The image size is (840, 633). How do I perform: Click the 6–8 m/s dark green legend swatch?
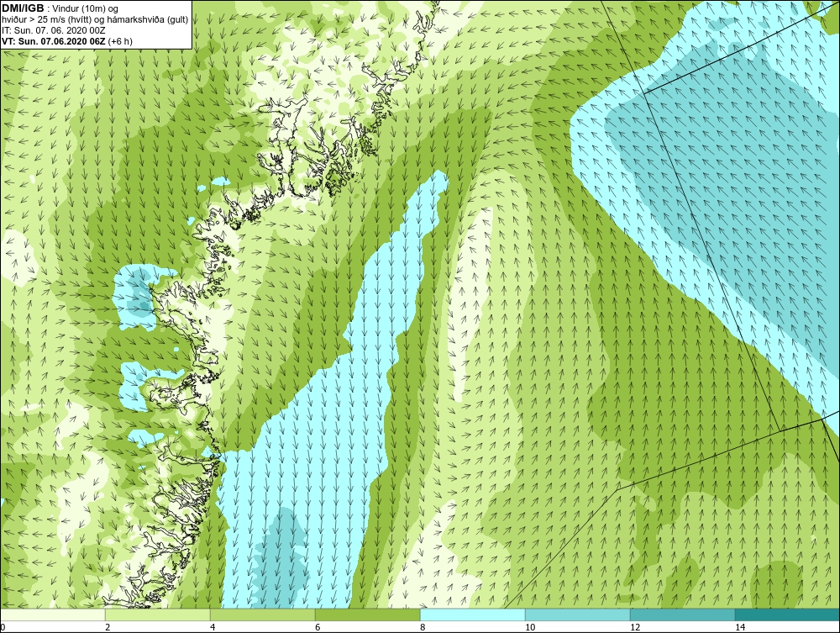pos(368,615)
